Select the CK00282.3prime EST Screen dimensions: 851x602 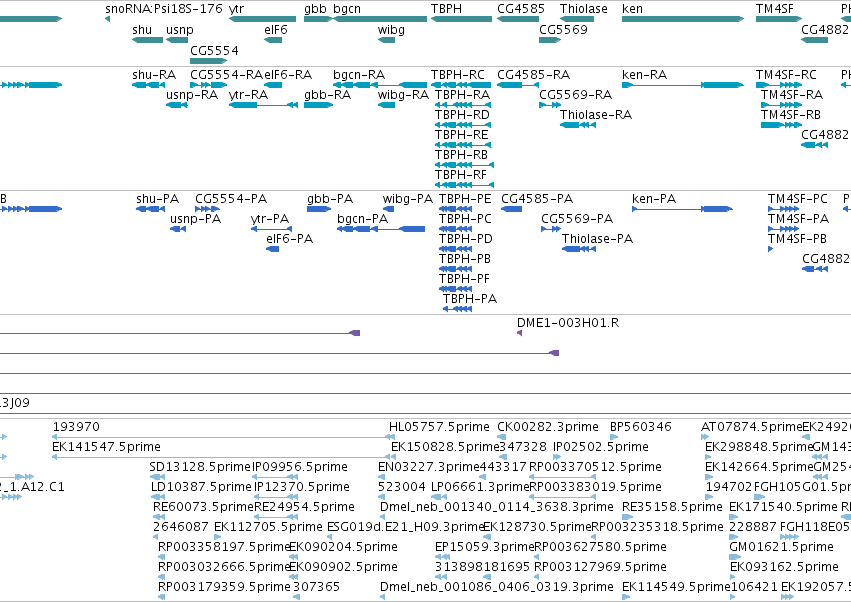click(501, 437)
